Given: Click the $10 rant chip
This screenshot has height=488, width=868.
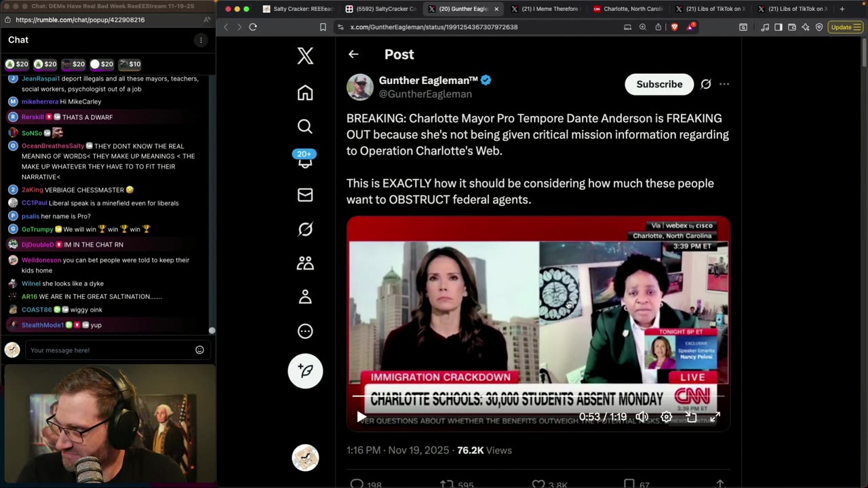Looking at the screenshot, I should (x=130, y=64).
